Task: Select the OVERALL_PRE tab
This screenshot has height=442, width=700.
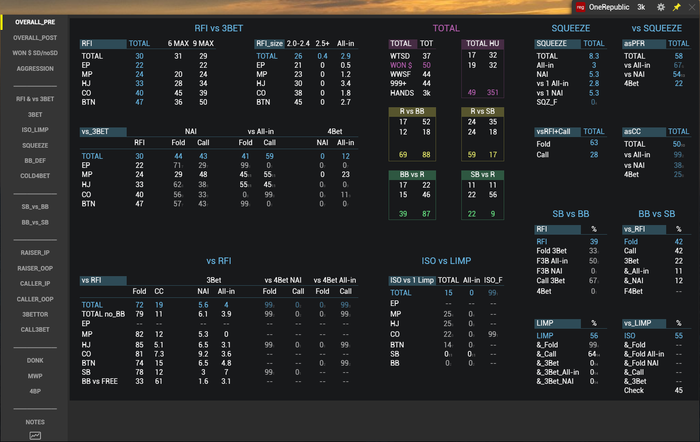Action: (35, 22)
